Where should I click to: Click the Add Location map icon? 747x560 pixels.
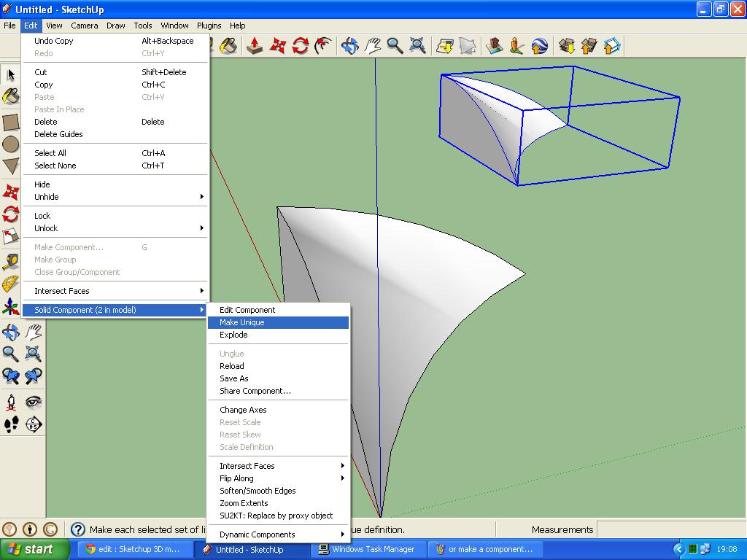tap(445, 46)
